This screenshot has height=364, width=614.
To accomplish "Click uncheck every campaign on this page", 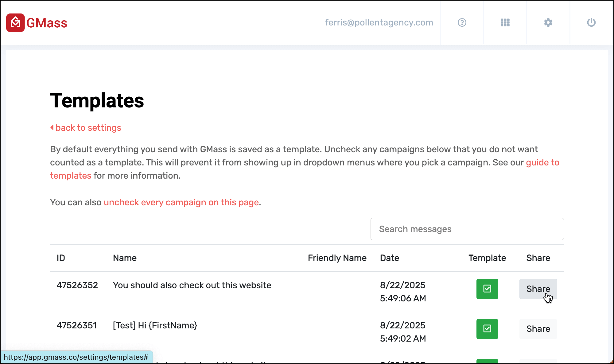I will 181,203.
